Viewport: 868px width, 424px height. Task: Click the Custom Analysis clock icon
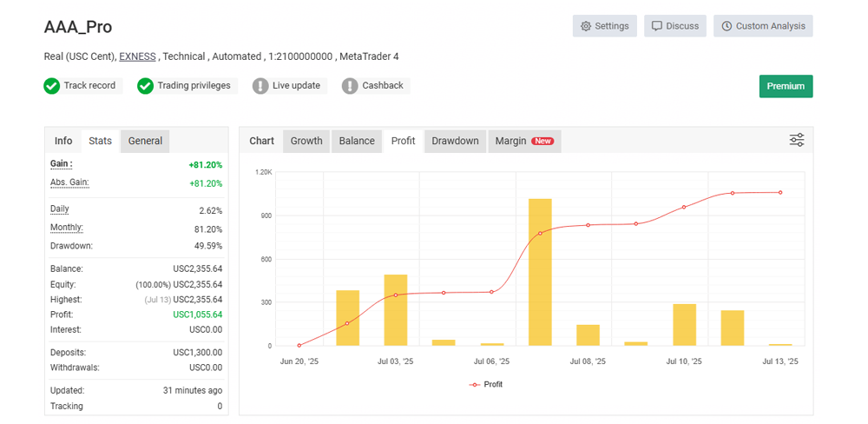[727, 26]
